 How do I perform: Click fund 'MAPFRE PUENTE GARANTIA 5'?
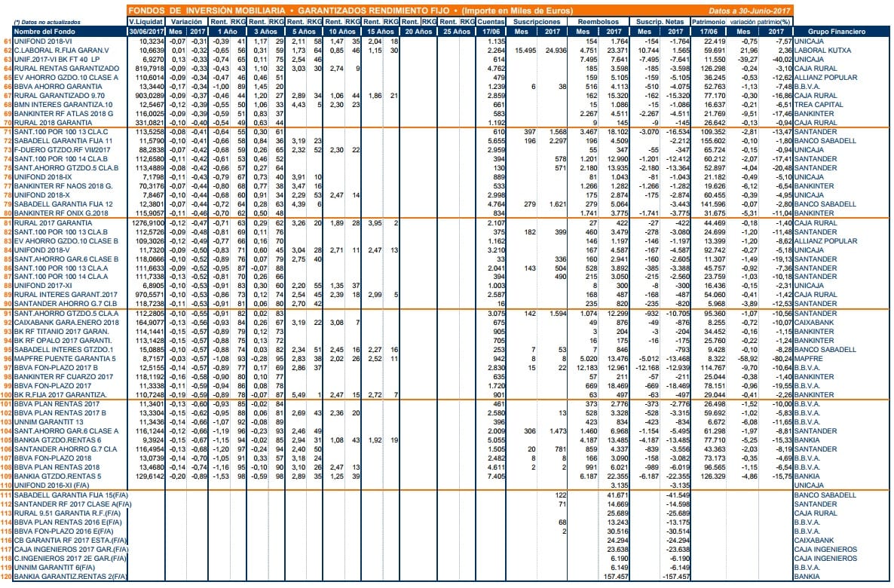click(x=65, y=359)
